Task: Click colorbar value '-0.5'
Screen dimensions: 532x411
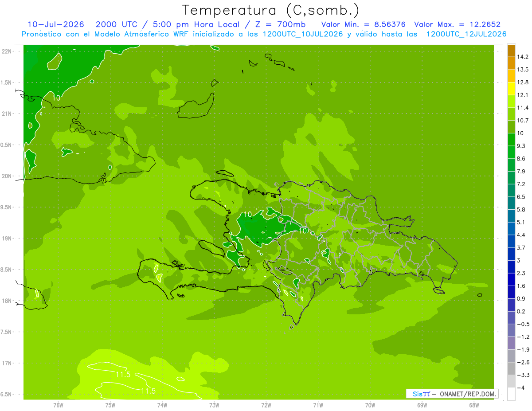Action: tap(523, 324)
